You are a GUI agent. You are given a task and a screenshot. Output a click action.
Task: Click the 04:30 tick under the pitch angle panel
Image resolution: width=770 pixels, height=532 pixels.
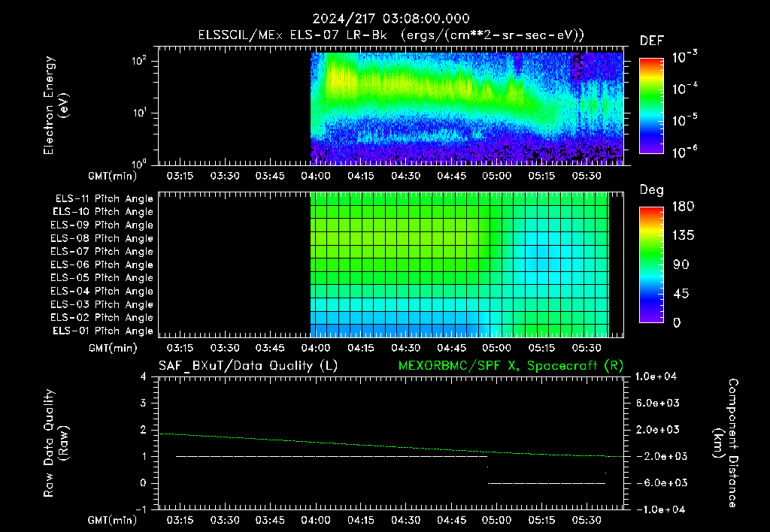(x=405, y=348)
